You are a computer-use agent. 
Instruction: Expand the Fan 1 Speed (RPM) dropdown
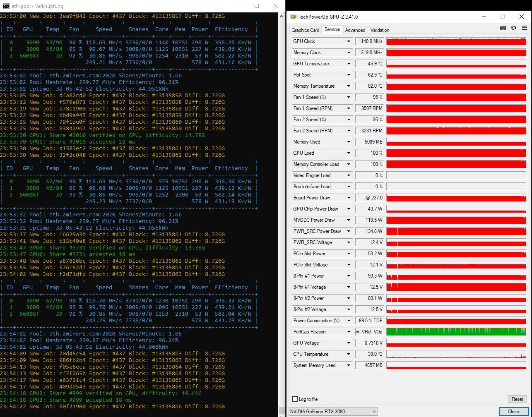[349, 108]
